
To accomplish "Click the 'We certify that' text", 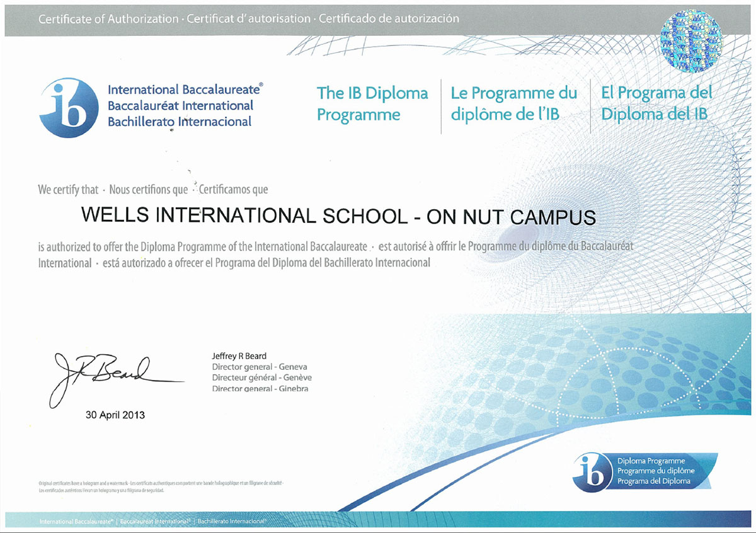I will pyautogui.click(x=68, y=190).
